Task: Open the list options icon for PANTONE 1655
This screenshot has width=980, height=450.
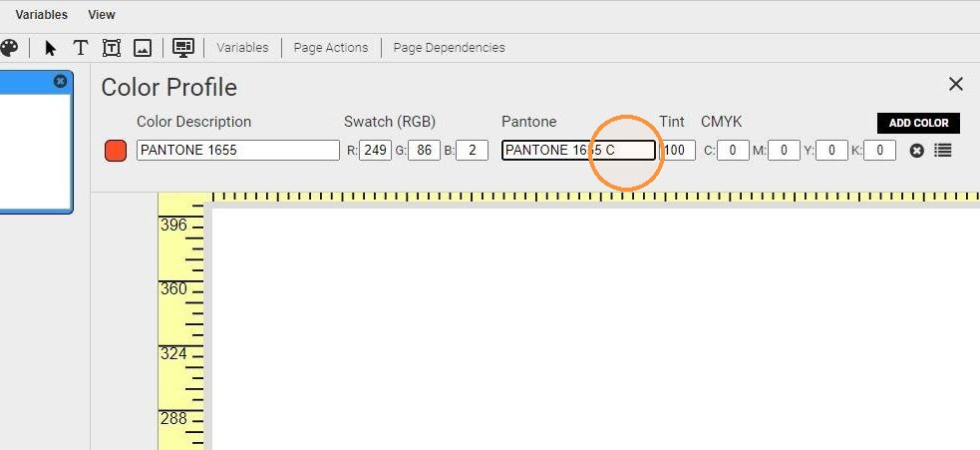Action: click(943, 151)
